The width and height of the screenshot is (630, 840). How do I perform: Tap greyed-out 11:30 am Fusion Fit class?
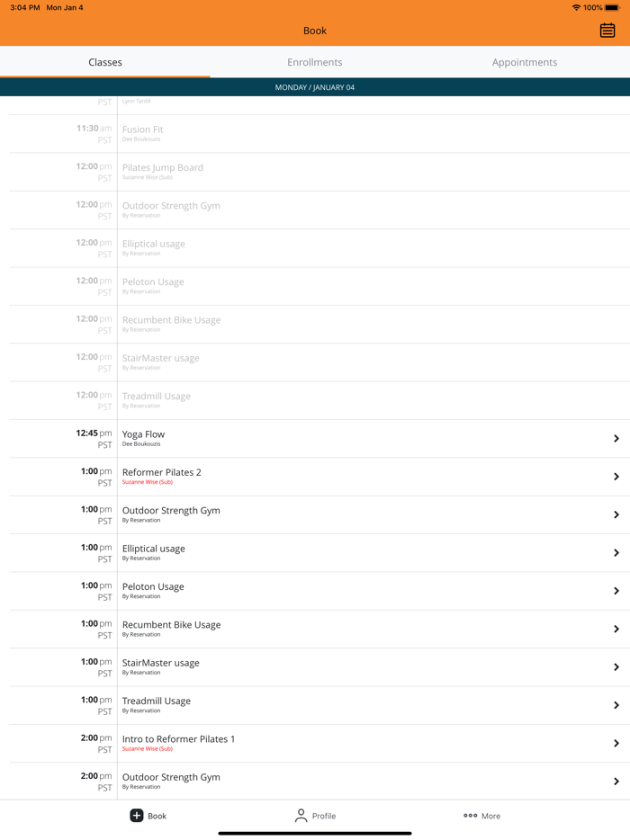coord(319,133)
